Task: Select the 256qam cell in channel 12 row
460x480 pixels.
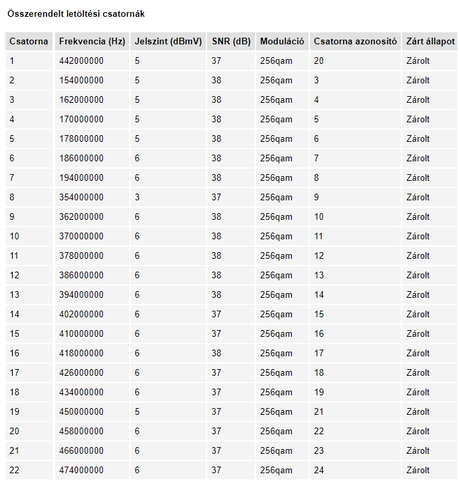Action: (282, 275)
